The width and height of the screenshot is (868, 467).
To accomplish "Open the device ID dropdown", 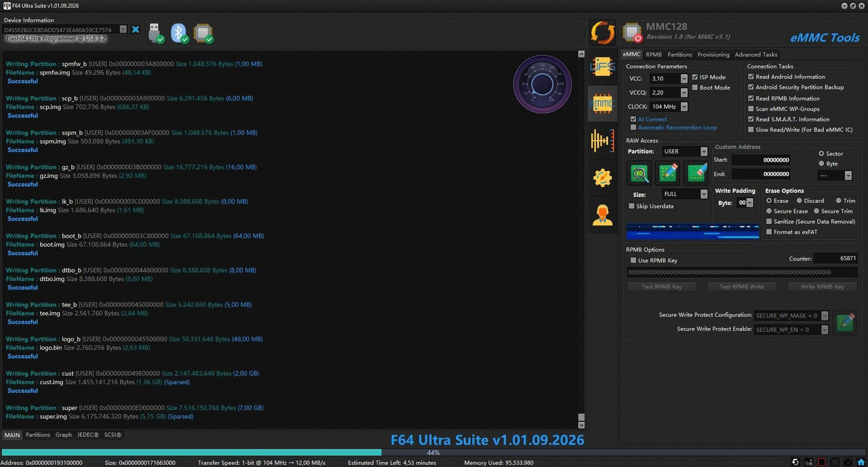I will (123, 30).
